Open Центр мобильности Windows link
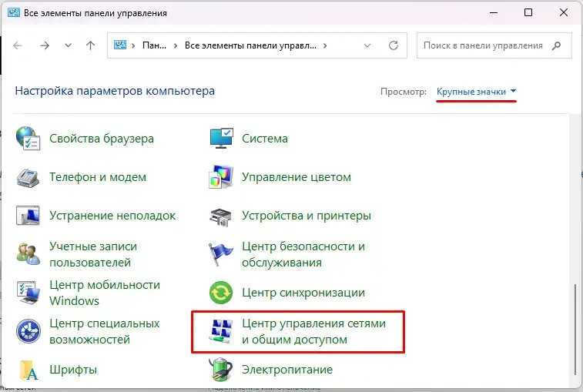583x392 pixels. (x=105, y=293)
